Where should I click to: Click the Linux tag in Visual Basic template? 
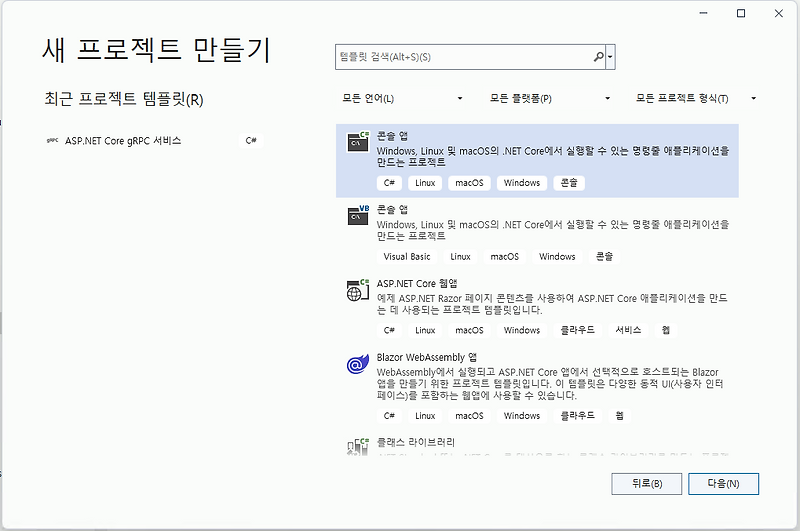point(460,257)
